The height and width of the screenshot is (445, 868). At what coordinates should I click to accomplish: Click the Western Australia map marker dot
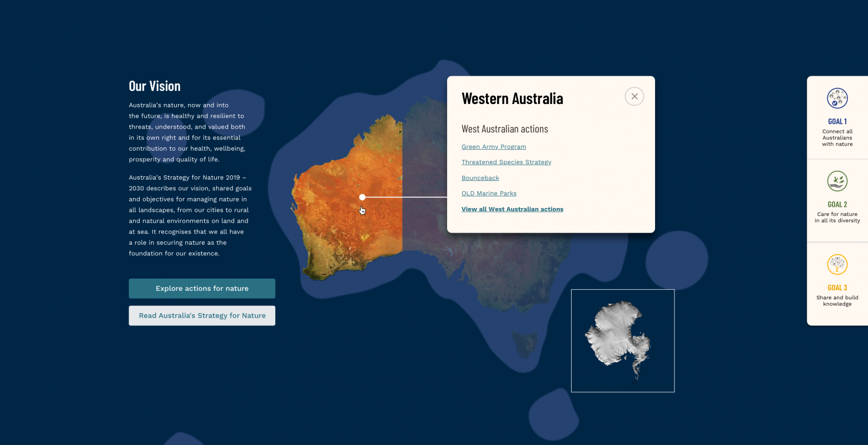click(362, 197)
